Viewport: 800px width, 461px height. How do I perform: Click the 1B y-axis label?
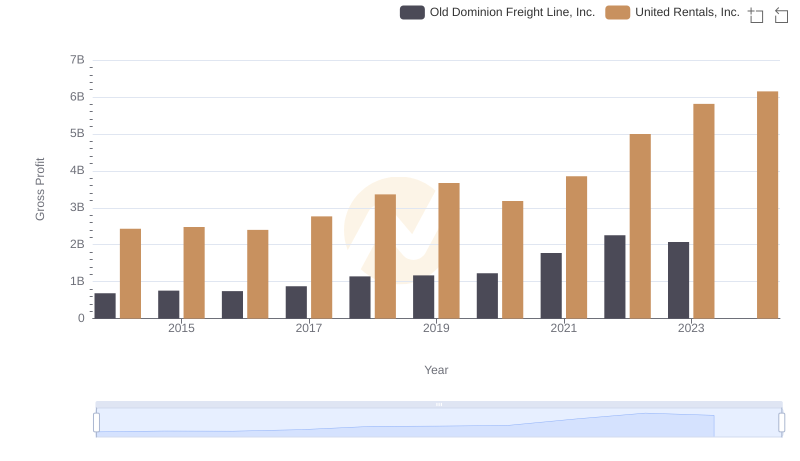[x=78, y=281]
